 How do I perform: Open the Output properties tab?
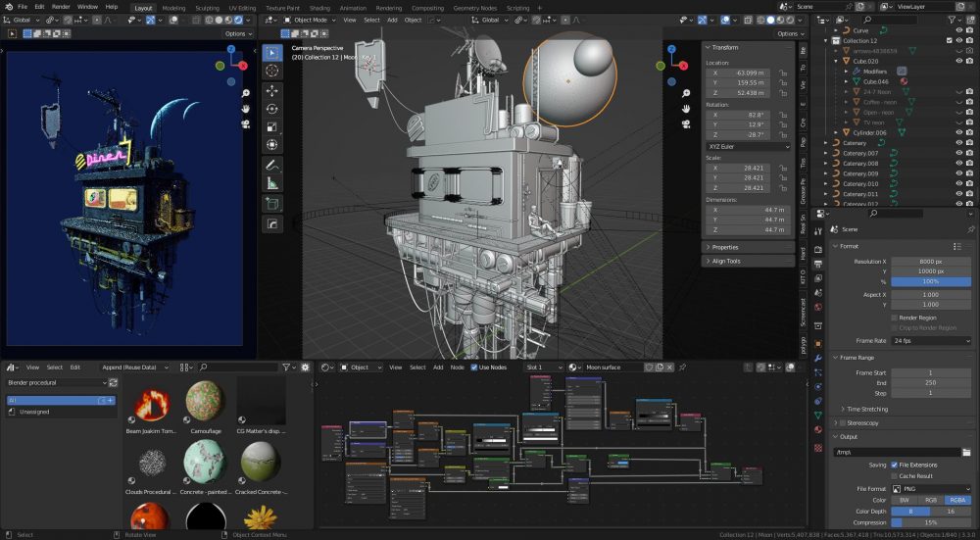(818, 265)
